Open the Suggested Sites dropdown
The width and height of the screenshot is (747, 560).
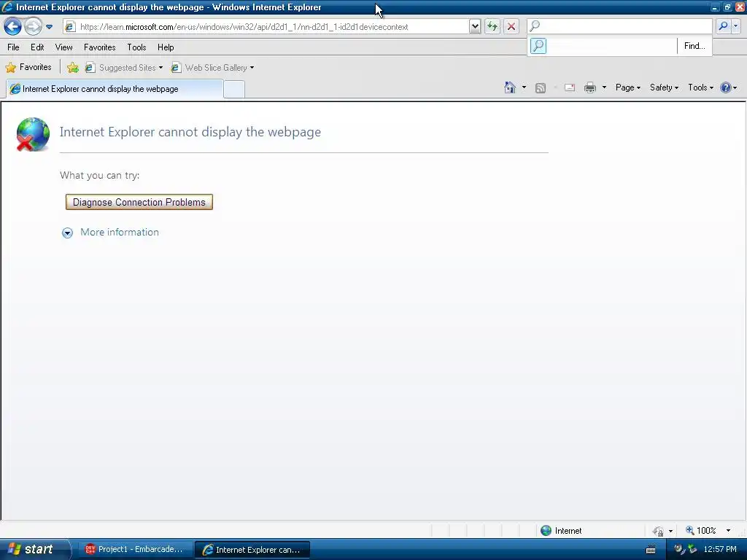point(124,68)
